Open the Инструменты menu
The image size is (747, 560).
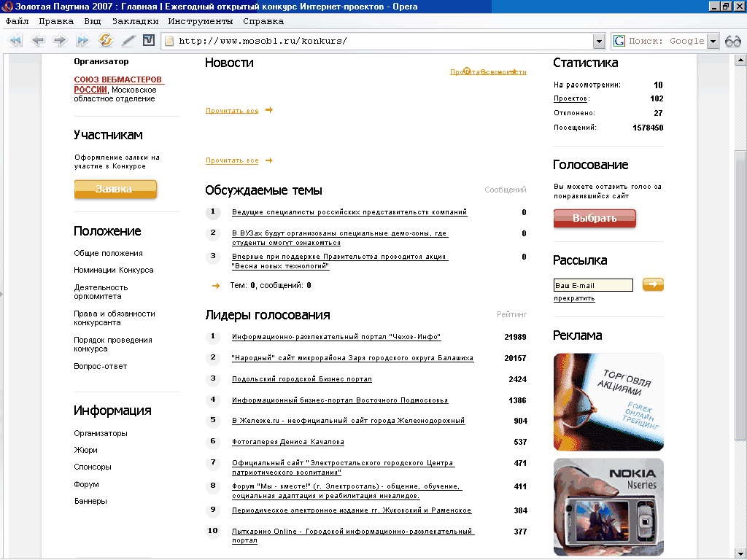pos(201,21)
